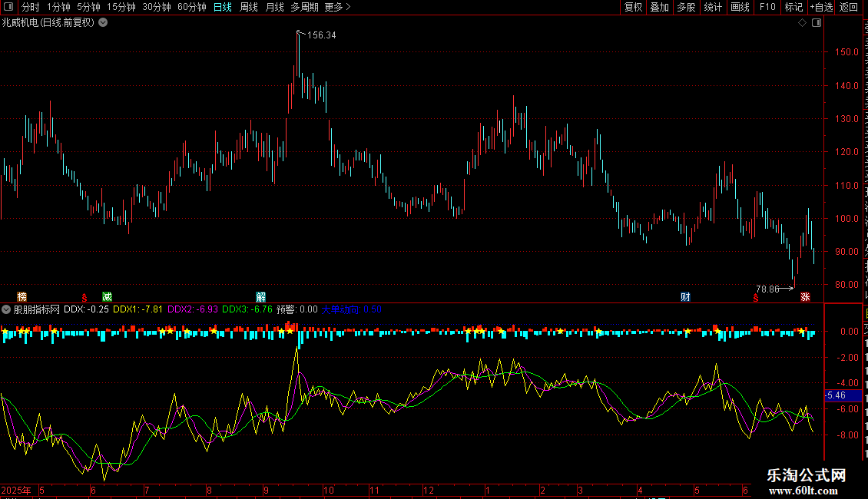Click the 78.86 low price label
This screenshot has height=499, width=868.
(x=767, y=289)
